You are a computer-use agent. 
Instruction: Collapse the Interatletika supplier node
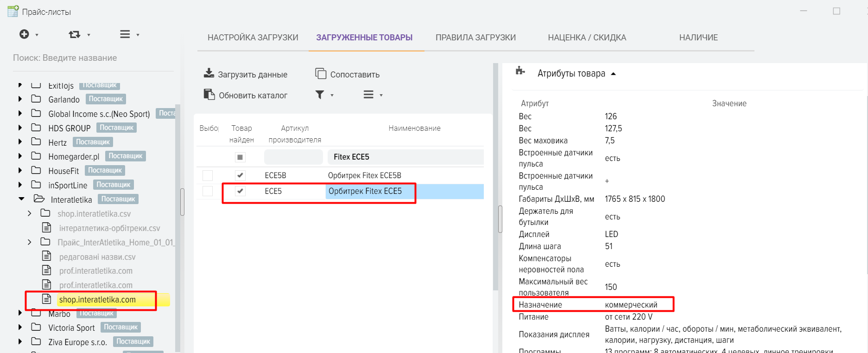point(21,199)
